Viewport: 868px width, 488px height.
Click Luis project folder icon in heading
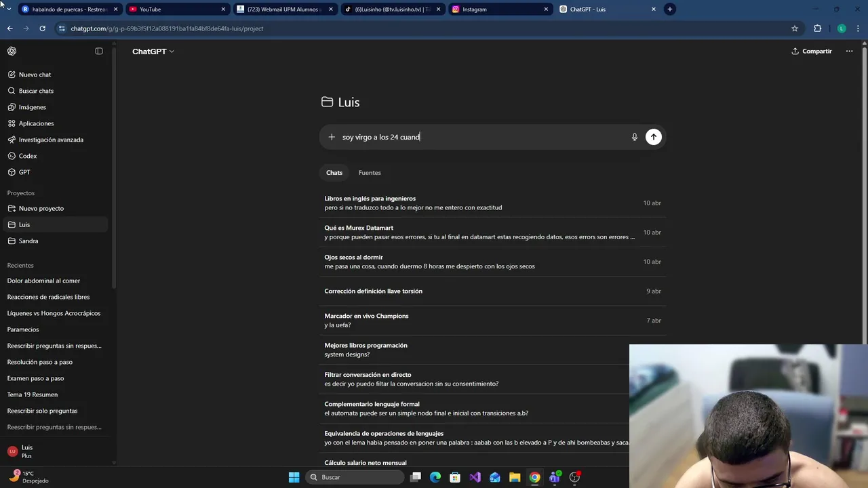click(x=328, y=102)
